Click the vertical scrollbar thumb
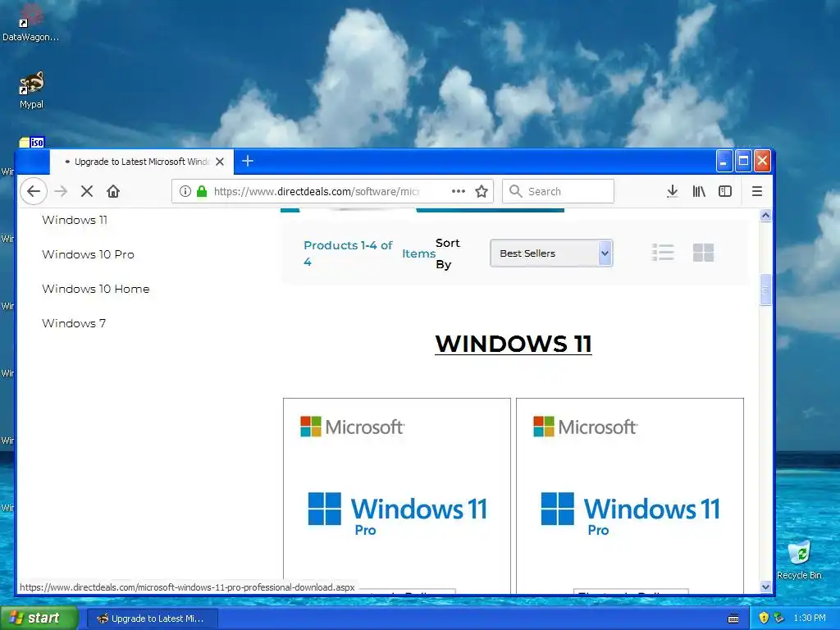This screenshot has width=840, height=630. point(765,290)
